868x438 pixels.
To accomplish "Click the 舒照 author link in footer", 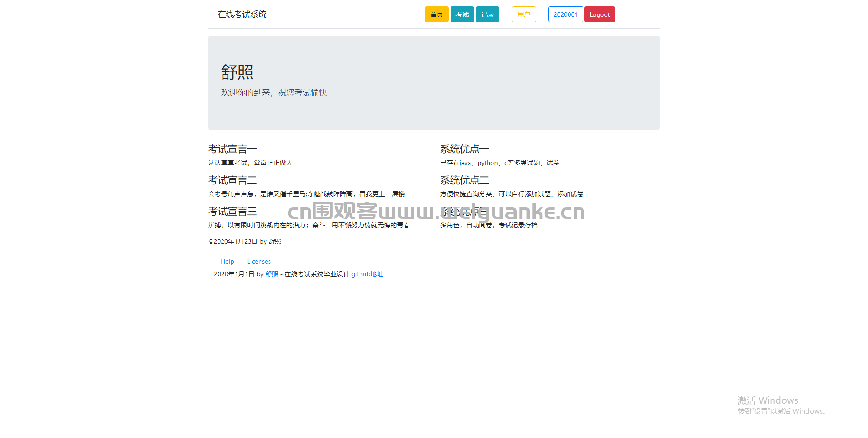I will 272,274.
